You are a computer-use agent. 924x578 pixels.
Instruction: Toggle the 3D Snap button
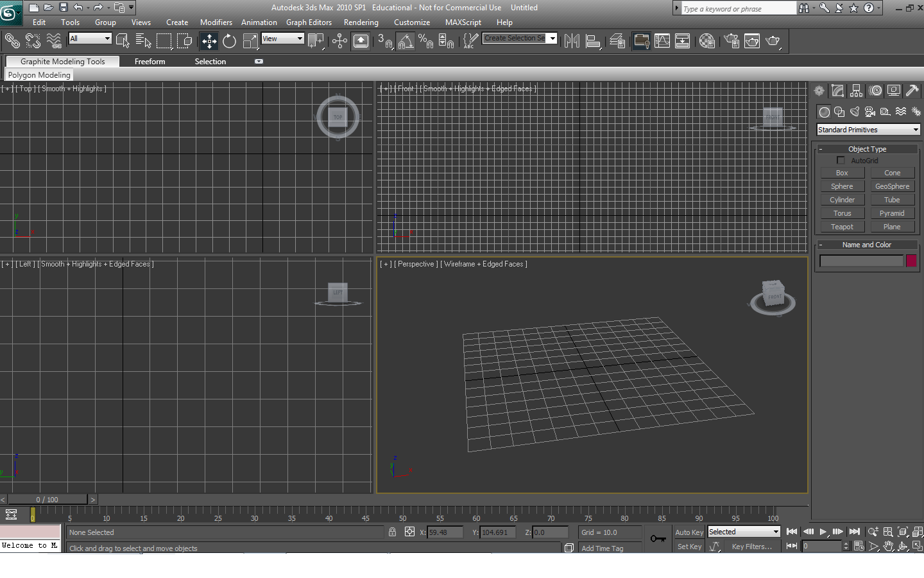point(385,41)
